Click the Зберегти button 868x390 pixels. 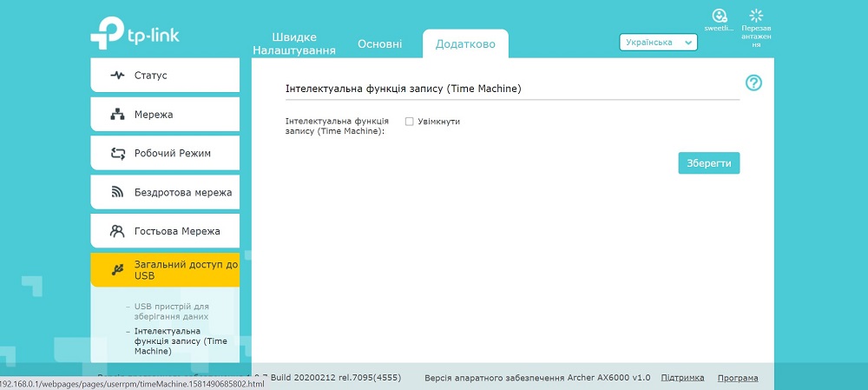(708, 163)
